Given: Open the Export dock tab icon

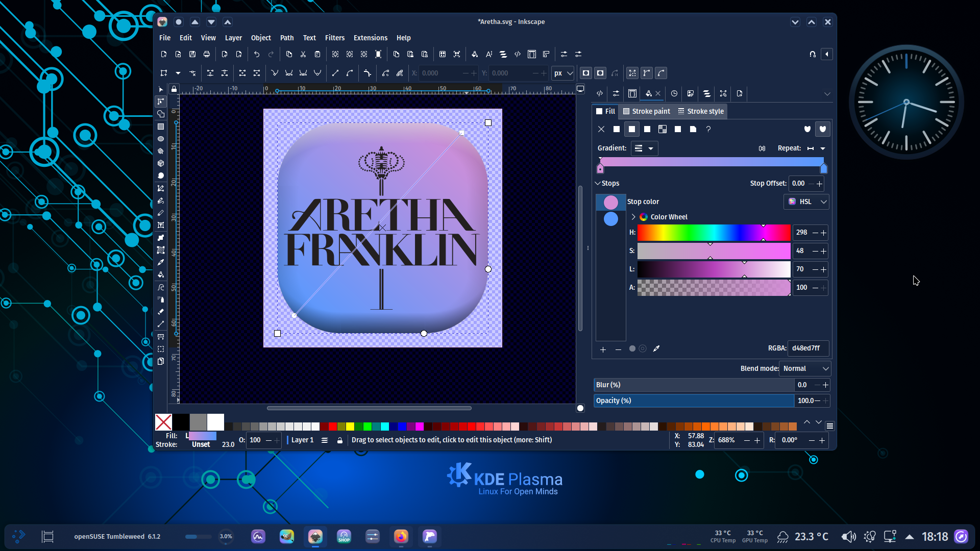Looking at the screenshot, I should click(740, 93).
